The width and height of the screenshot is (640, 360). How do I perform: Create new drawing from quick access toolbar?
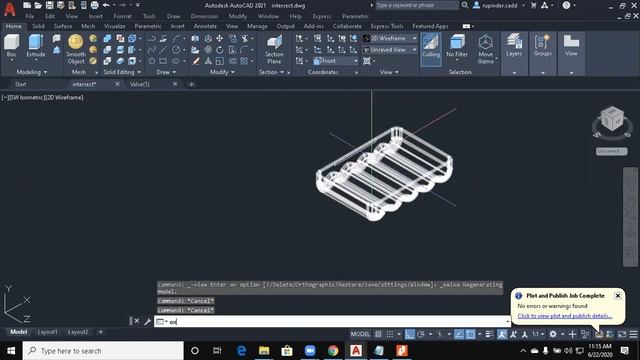27,5
